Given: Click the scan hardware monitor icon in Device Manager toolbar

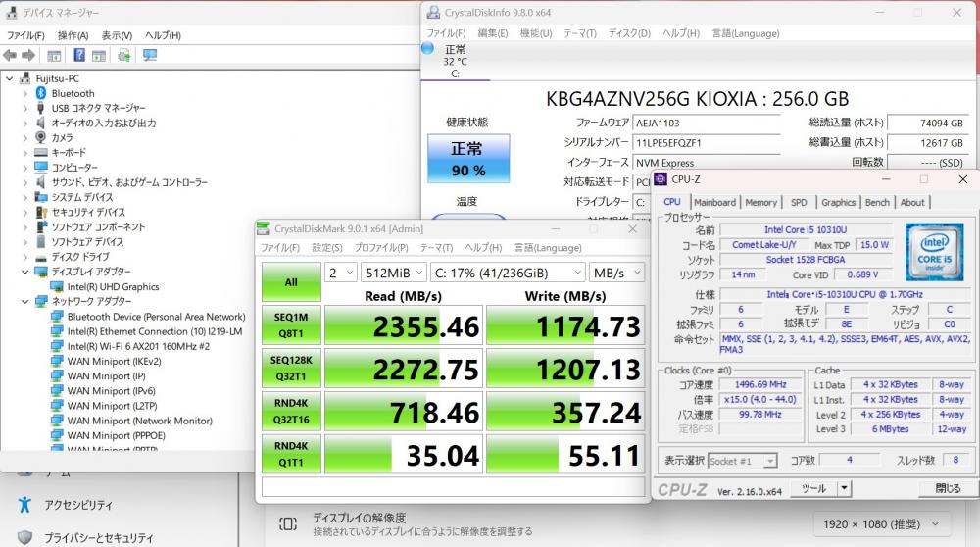Looking at the screenshot, I should [x=150, y=55].
